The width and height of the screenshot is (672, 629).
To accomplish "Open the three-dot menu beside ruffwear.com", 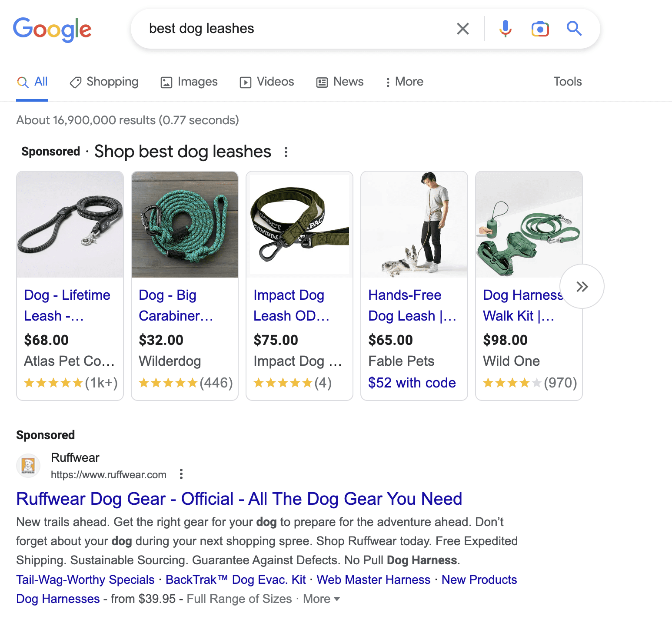I will pos(181,474).
